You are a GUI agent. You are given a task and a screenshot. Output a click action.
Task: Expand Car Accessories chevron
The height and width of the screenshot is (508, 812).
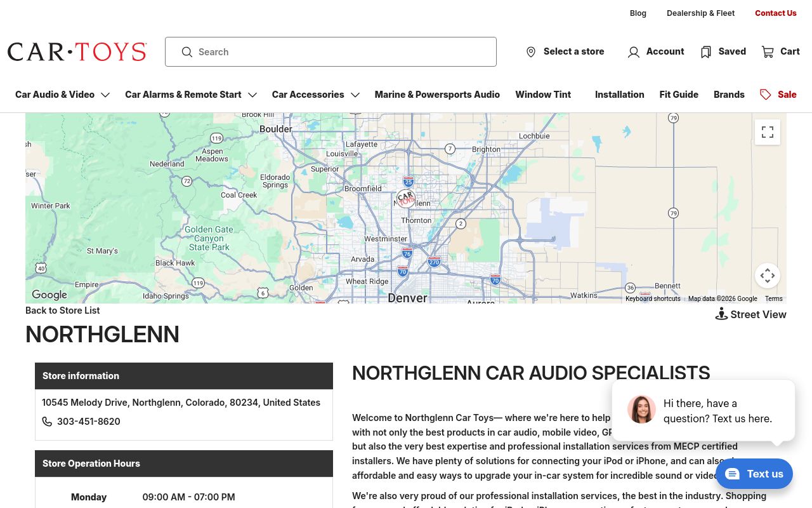coord(355,95)
